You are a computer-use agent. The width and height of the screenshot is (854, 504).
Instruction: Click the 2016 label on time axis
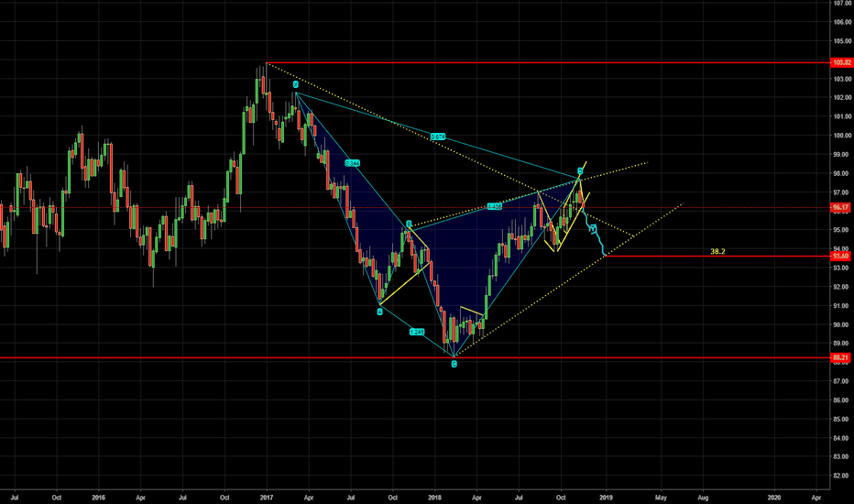[99, 498]
